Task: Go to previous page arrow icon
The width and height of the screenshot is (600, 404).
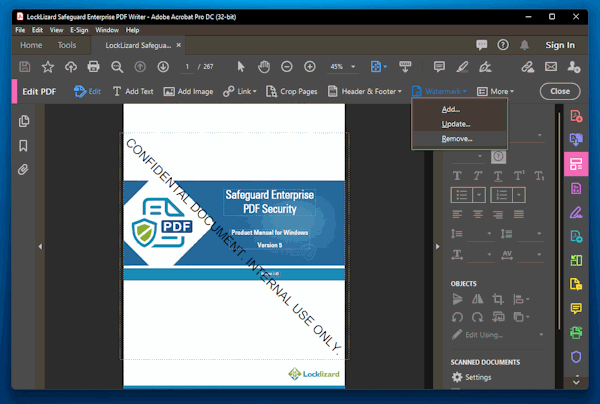Action: 140,67
